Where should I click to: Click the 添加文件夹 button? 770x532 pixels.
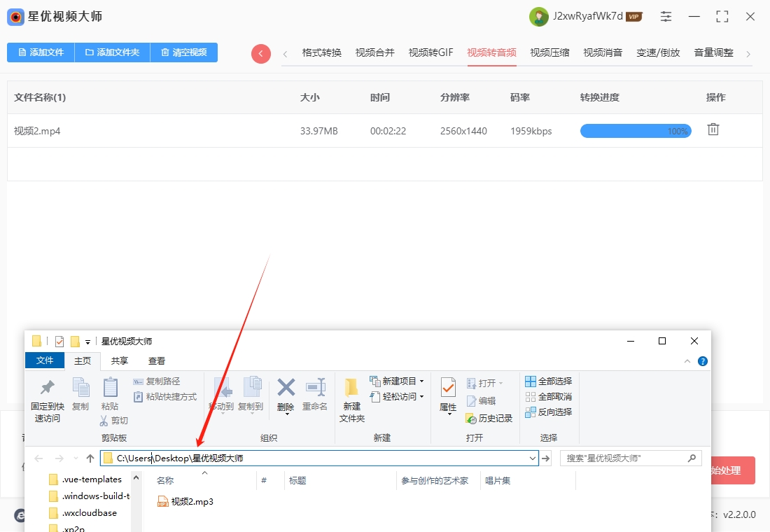[113, 52]
